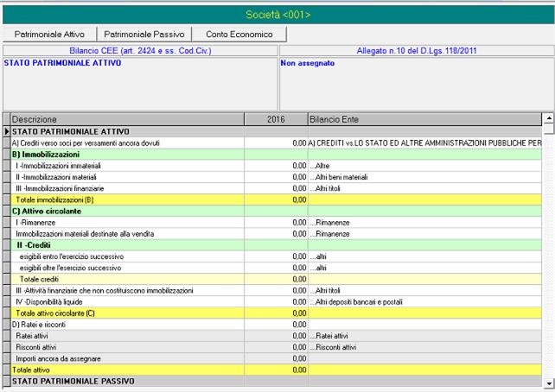Image resolution: width=555 pixels, height=392 pixels.
Task: Click the current row pointer arrow
Action: coord(6,130)
